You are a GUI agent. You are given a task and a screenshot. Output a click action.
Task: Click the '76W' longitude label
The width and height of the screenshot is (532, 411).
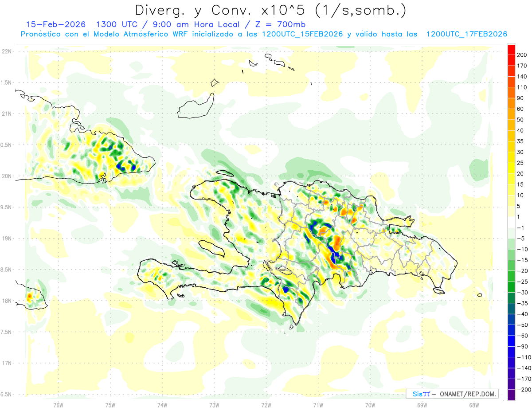pos(58,405)
